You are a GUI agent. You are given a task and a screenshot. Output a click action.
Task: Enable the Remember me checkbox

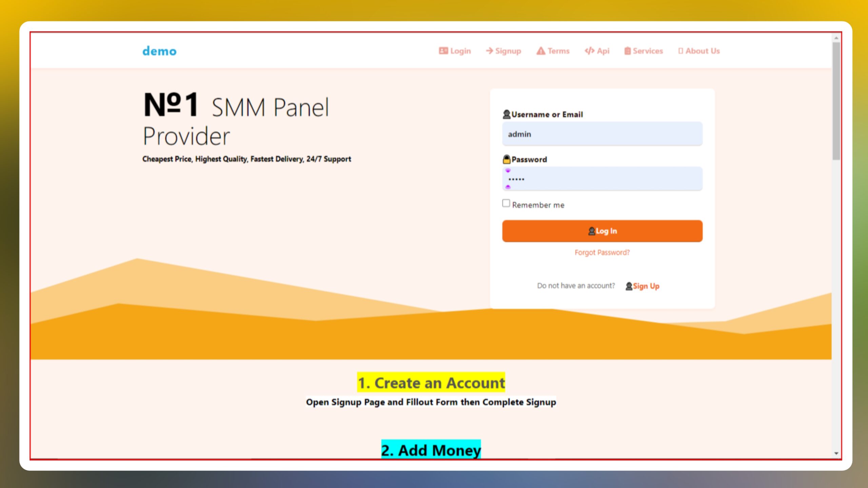tap(506, 203)
